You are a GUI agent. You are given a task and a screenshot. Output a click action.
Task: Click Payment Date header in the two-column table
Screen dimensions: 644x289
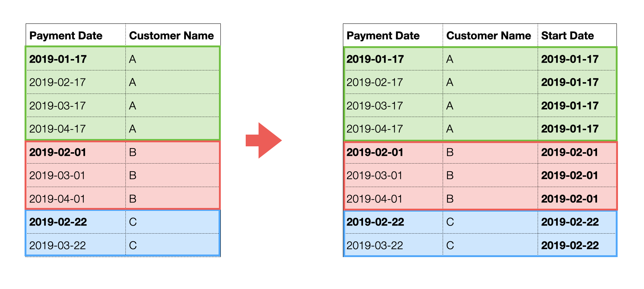click(x=66, y=36)
